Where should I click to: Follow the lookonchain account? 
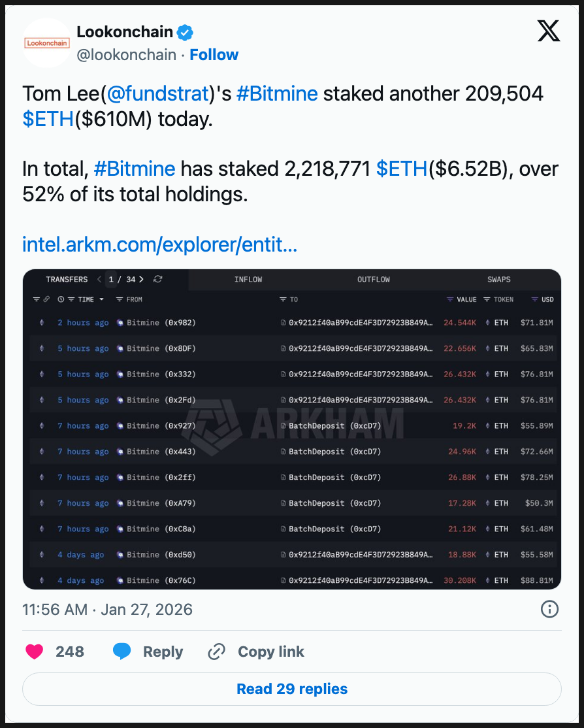(x=214, y=55)
